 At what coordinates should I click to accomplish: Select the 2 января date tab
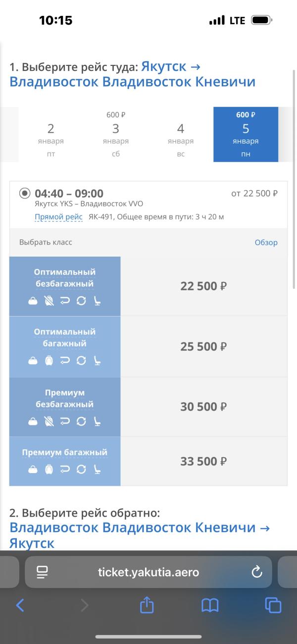coord(50,135)
